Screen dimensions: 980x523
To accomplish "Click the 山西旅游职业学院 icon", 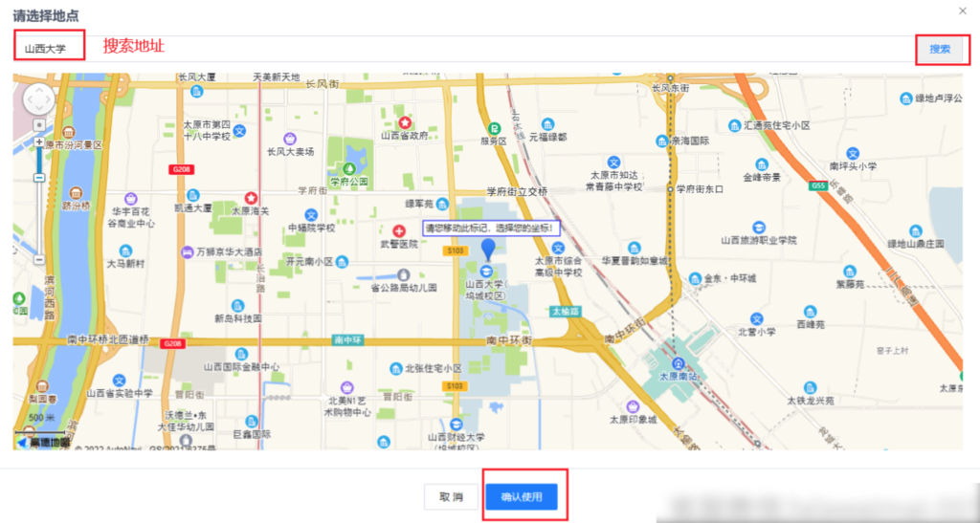I will [759, 227].
